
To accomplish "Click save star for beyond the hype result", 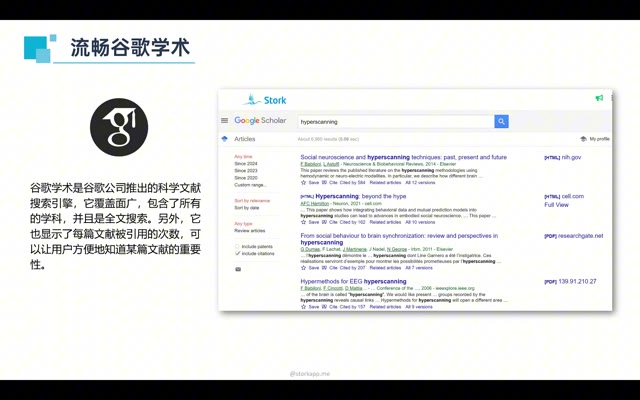I will tap(303, 222).
